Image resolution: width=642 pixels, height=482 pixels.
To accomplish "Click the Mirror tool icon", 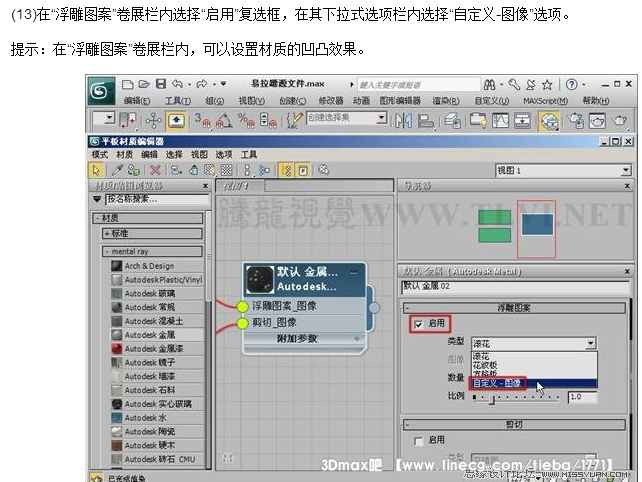I will pos(404,121).
